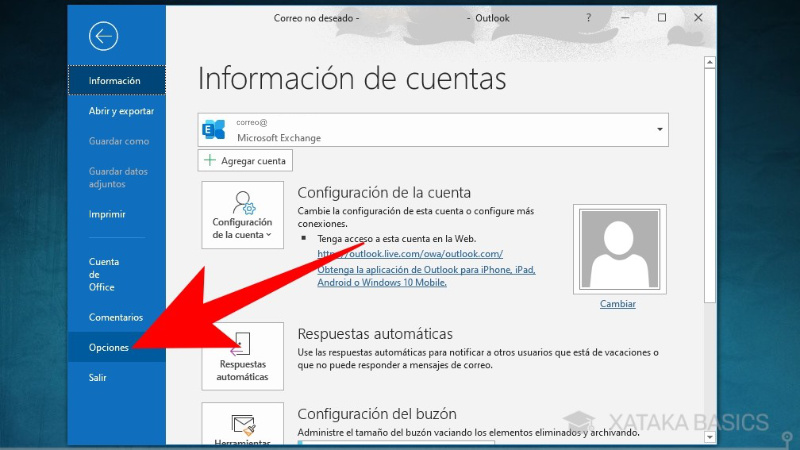Screen dimensions: 800x450
Task: Click the Microsoft Exchange account icon
Action: pyautogui.click(x=214, y=130)
